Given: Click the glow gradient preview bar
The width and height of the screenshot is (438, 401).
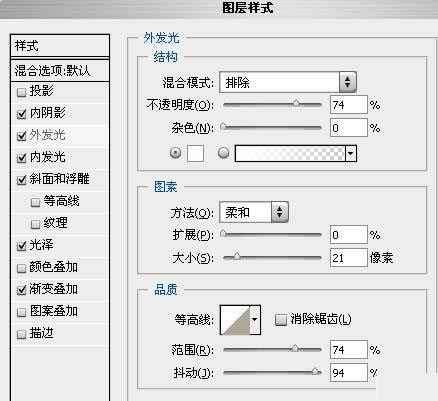Looking at the screenshot, I should [290, 153].
